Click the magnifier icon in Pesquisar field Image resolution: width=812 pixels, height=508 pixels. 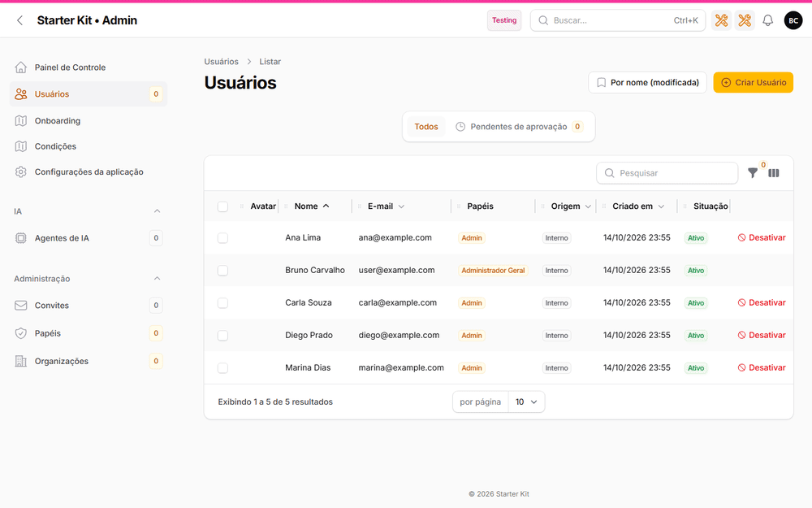coord(610,173)
